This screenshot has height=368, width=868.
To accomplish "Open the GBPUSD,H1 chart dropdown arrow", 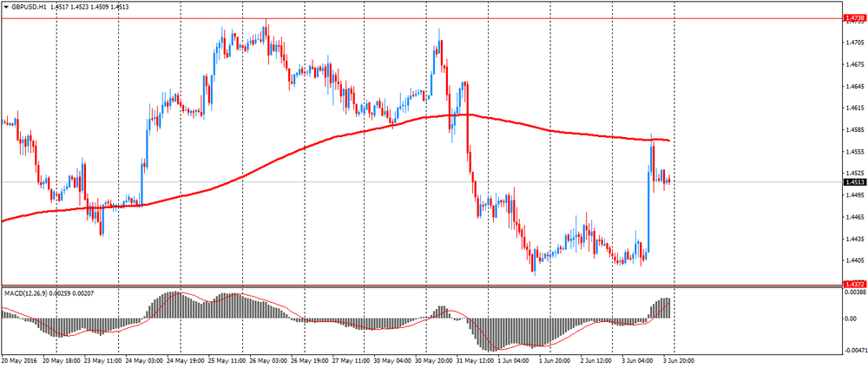I will (6, 7).
